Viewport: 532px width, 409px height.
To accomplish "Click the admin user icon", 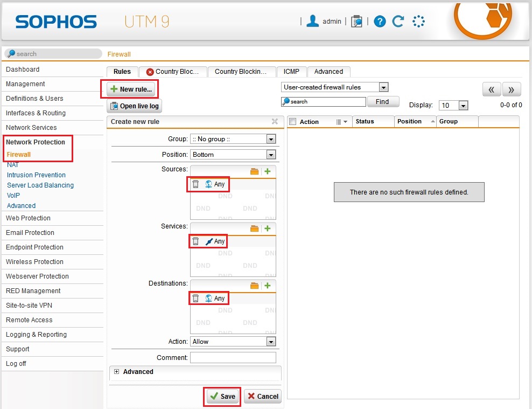I will click(x=312, y=21).
